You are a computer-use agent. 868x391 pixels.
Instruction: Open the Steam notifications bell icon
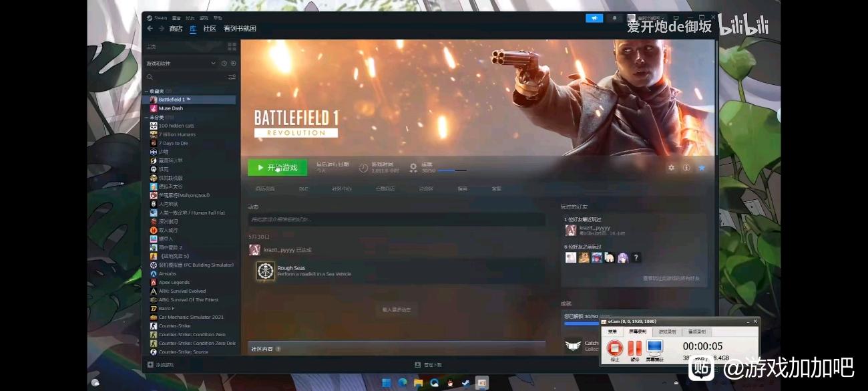coord(614,18)
